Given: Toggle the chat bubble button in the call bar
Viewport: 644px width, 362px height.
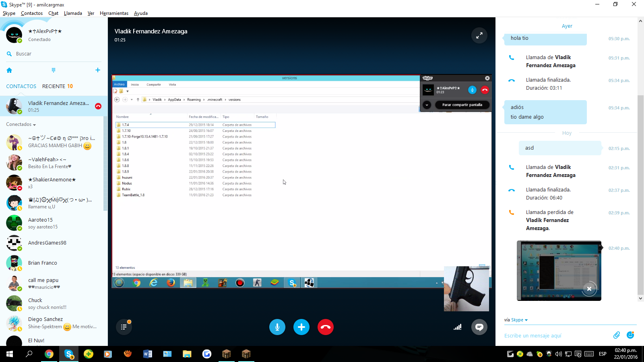Looking at the screenshot, I should [479, 327].
